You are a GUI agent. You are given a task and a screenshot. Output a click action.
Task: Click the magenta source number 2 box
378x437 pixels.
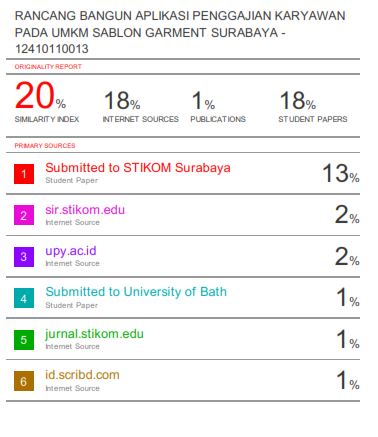(x=24, y=215)
